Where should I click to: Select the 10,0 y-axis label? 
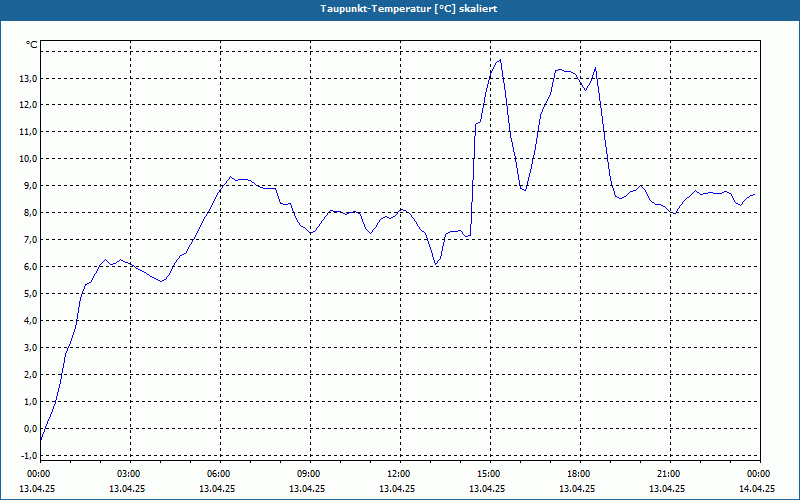pyautogui.click(x=28, y=159)
